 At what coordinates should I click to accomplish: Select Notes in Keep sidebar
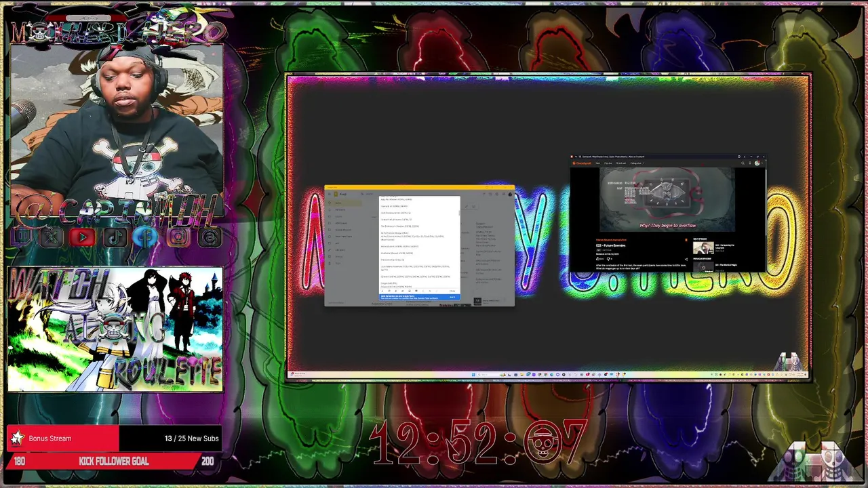(344, 203)
